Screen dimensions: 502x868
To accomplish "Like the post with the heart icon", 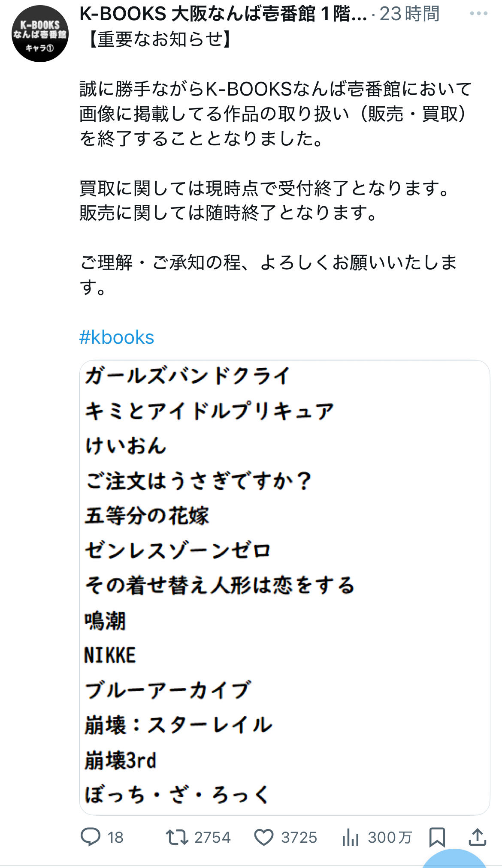I will point(264,837).
